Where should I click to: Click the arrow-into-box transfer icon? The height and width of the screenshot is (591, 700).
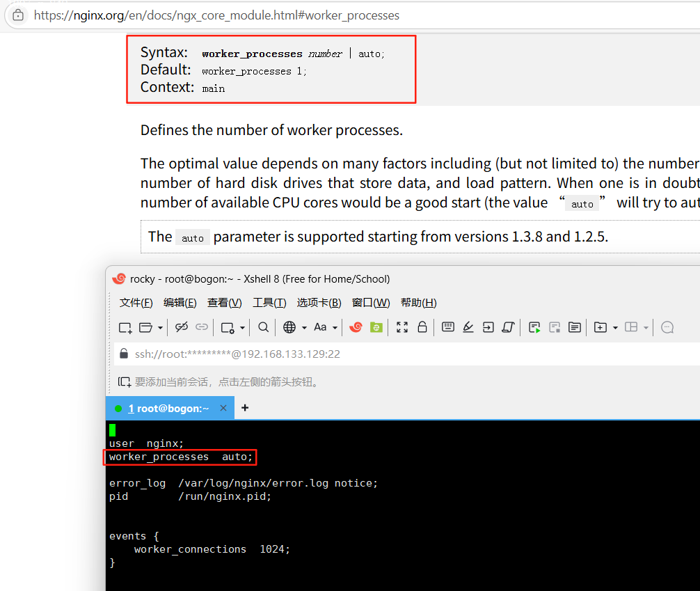(488, 327)
